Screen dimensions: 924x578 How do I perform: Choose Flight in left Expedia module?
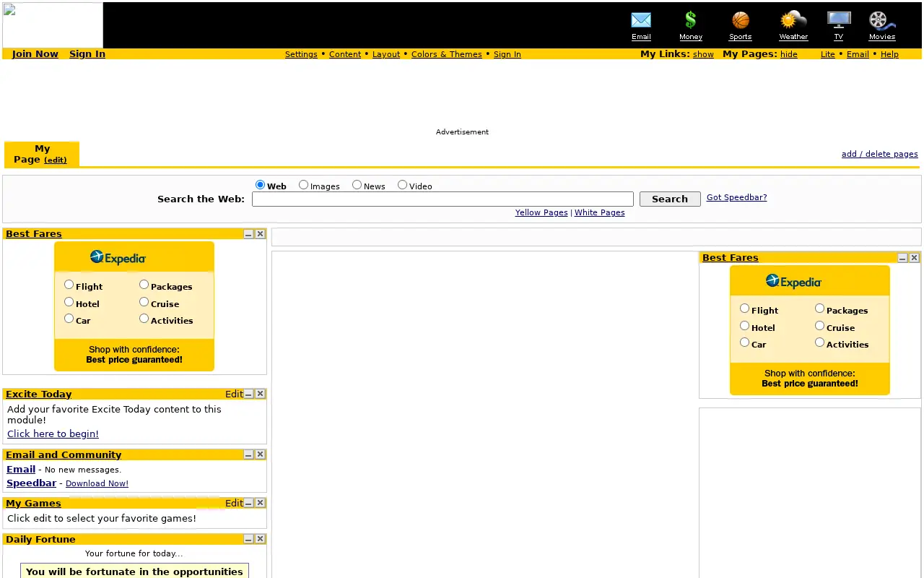(x=69, y=285)
